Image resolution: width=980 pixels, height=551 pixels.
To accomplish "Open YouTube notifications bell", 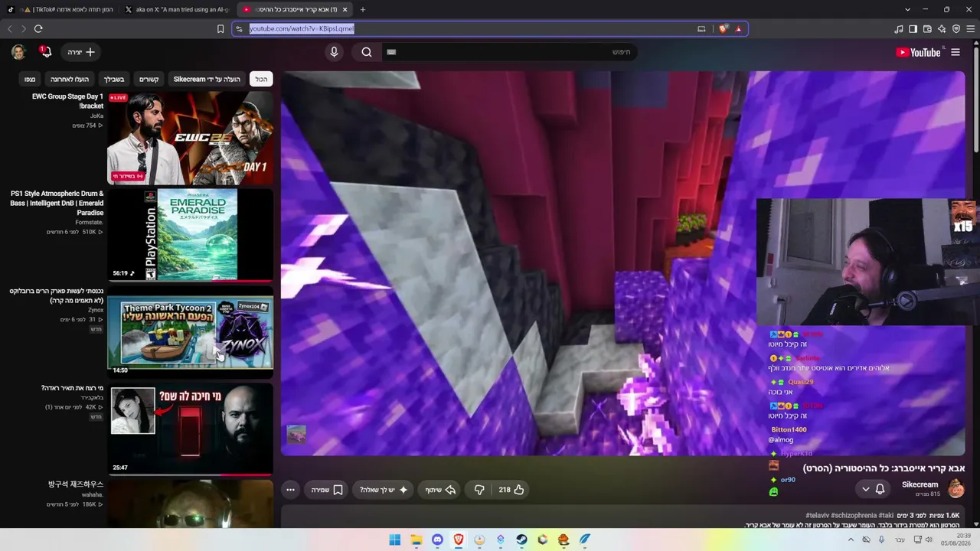I will coord(45,52).
